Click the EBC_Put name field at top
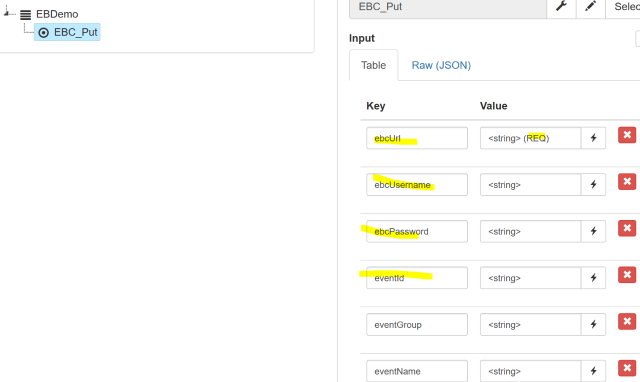 448,7
